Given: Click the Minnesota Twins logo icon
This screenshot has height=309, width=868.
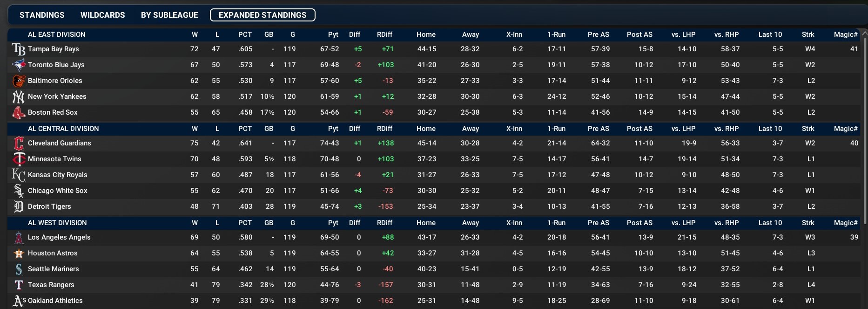Looking at the screenshot, I should point(19,159).
